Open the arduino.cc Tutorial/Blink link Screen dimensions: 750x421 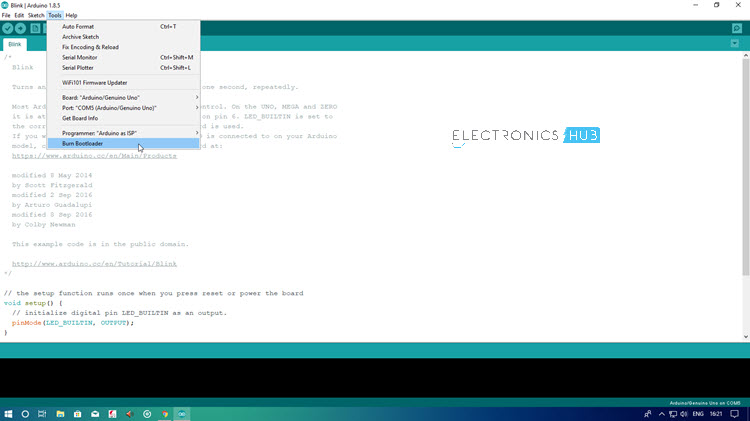tap(94, 264)
